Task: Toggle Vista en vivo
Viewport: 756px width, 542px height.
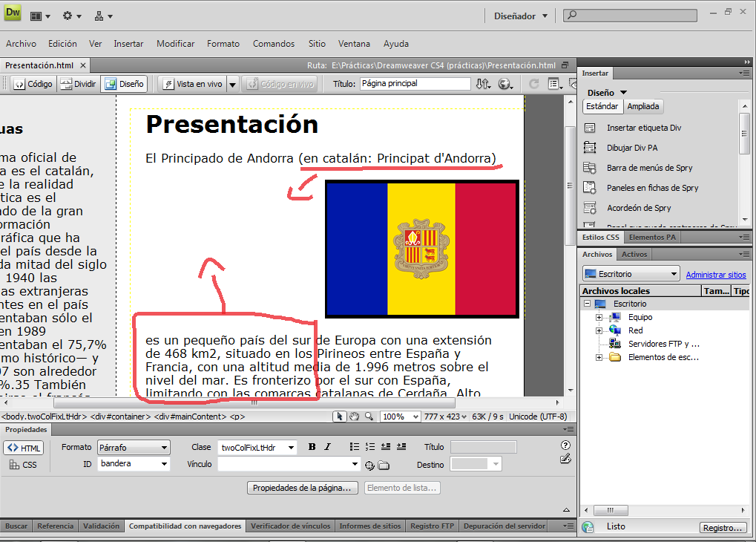Action: (x=194, y=84)
